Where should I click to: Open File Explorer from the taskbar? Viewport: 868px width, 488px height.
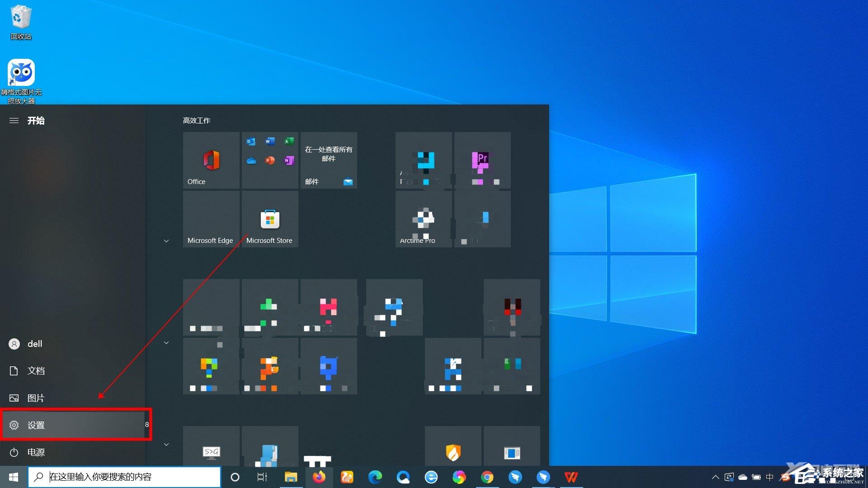click(291, 477)
